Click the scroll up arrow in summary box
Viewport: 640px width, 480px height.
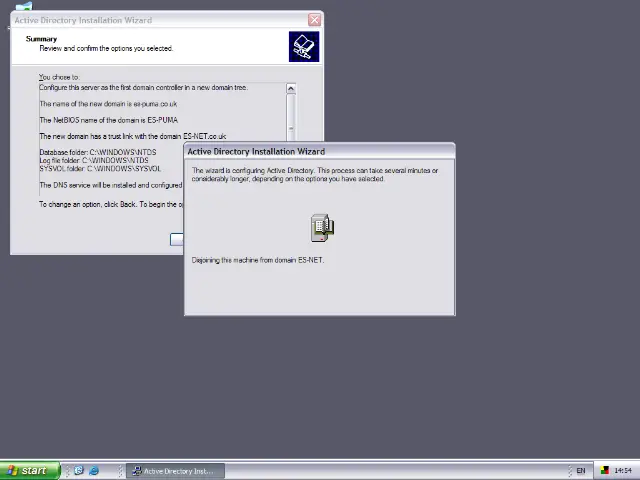click(x=290, y=89)
